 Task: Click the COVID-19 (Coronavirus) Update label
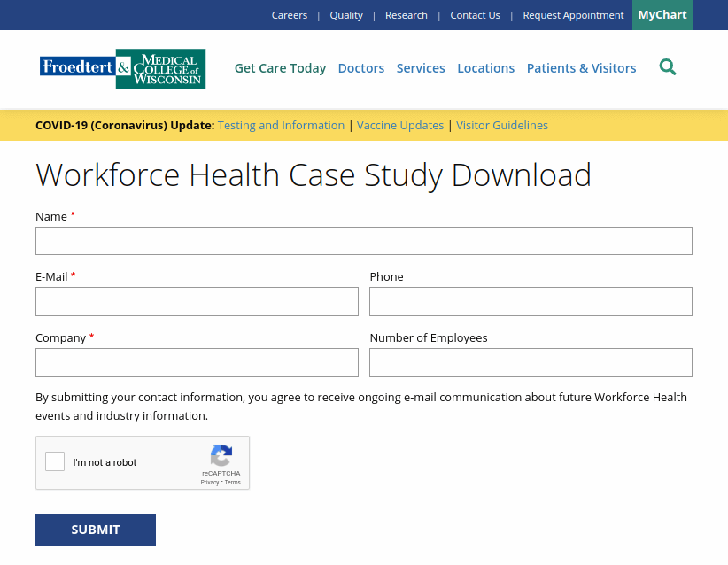[x=125, y=126]
